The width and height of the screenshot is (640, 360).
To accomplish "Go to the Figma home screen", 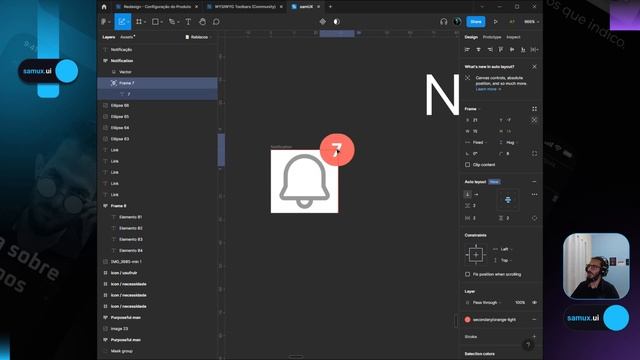I will tap(104, 7).
